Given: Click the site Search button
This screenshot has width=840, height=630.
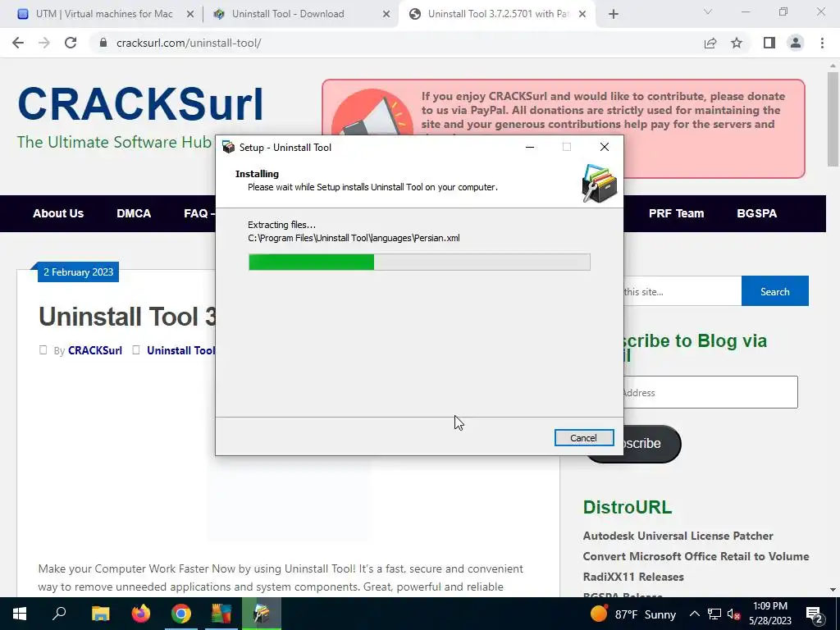Looking at the screenshot, I should click(x=775, y=291).
